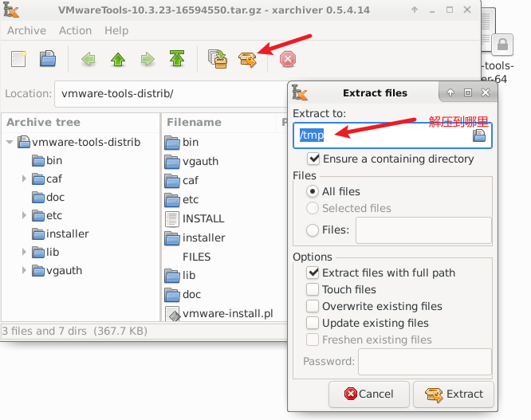531x420 pixels.
Task: Click the Extract button in dialog
Action: [454, 394]
